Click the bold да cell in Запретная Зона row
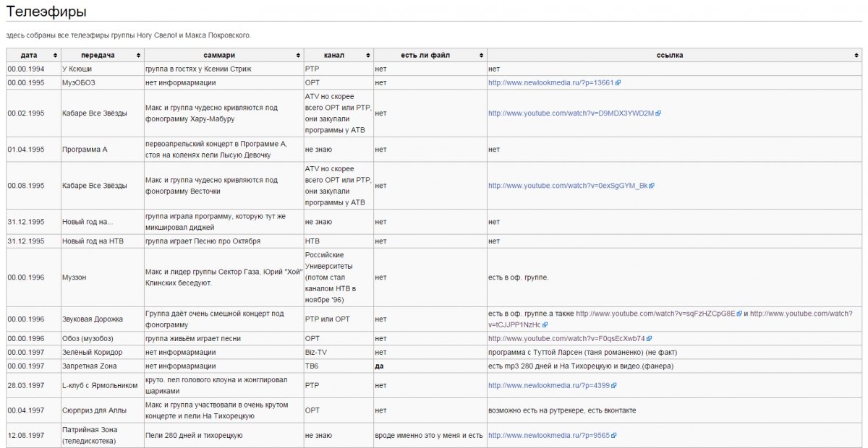 (x=379, y=366)
